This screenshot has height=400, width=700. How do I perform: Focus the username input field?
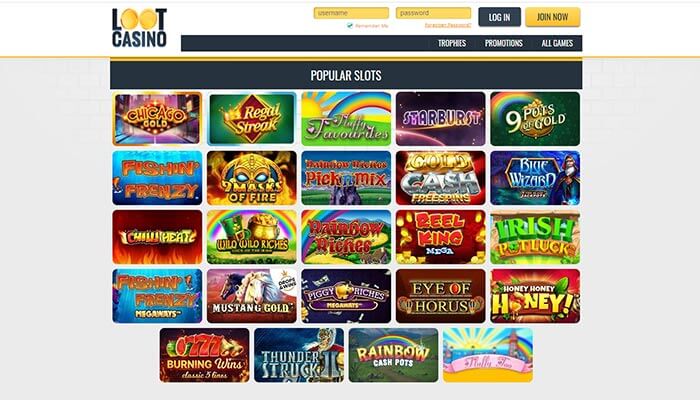(x=351, y=13)
